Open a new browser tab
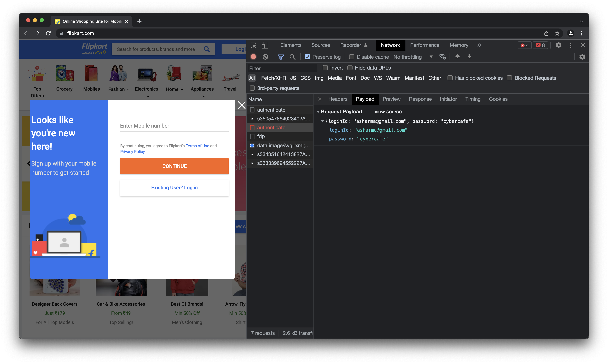Viewport: 608px width, 364px height. 139,21
